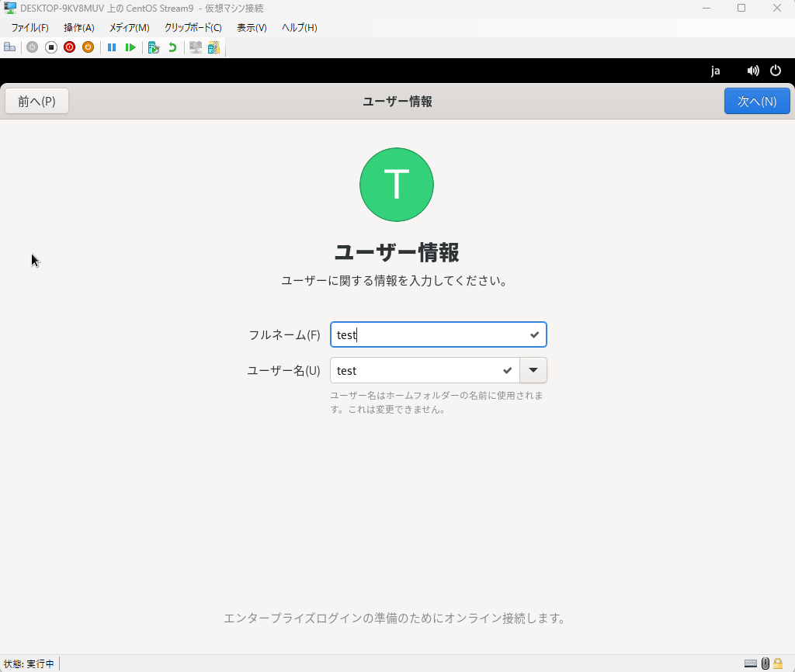Click the orange Save VM state icon
795x672 pixels.
(x=88, y=47)
